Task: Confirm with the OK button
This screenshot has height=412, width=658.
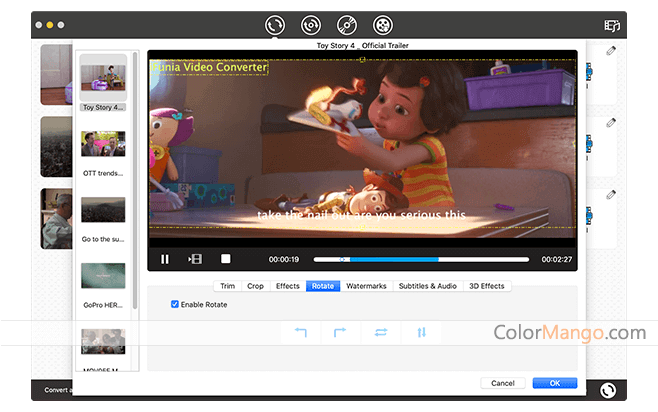Action: [555, 383]
